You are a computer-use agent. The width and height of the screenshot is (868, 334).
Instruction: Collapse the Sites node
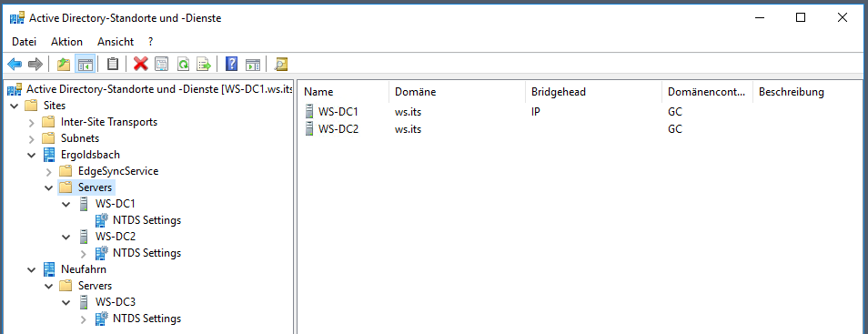[14, 106]
